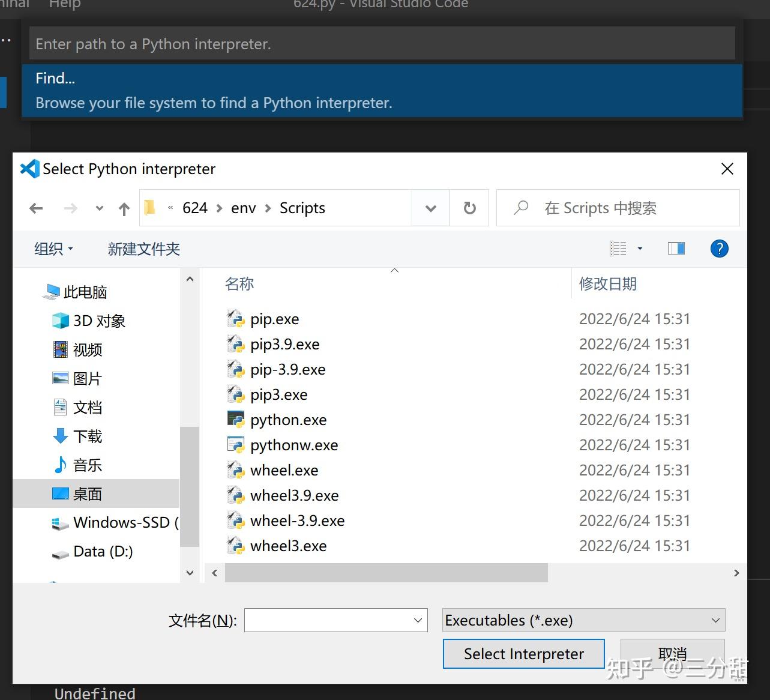This screenshot has width=770, height=700.
Task: Open the Executables (*.exe) file type dropdown
Action: click(x=714, y=620)
